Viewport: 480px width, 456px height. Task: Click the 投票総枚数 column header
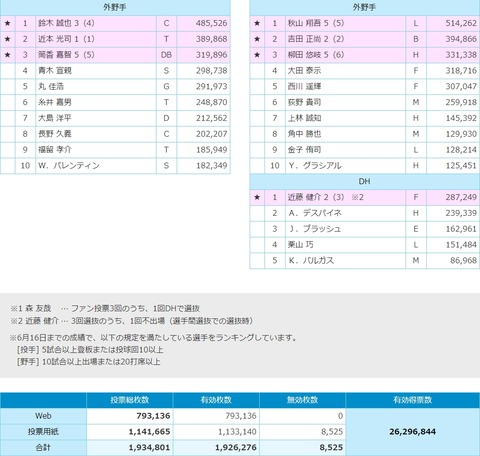130,400
